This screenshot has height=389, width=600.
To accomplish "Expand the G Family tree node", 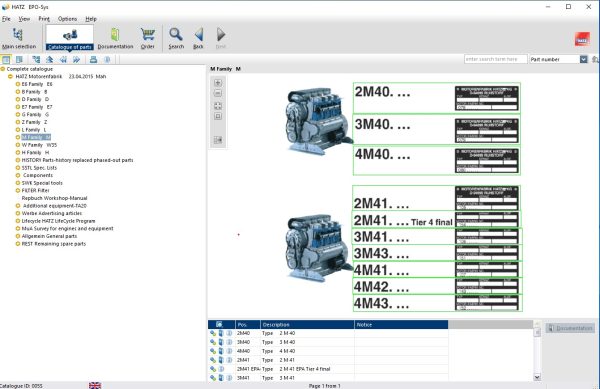I will [18, 114].
